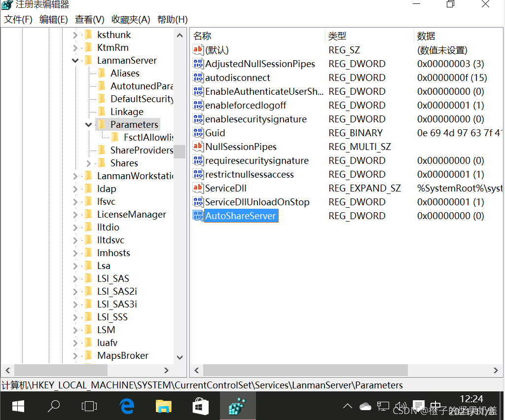This screenshot has height=420, width=505.
Task: Click values pane scroll right arrow
Action: click(496, 370)
